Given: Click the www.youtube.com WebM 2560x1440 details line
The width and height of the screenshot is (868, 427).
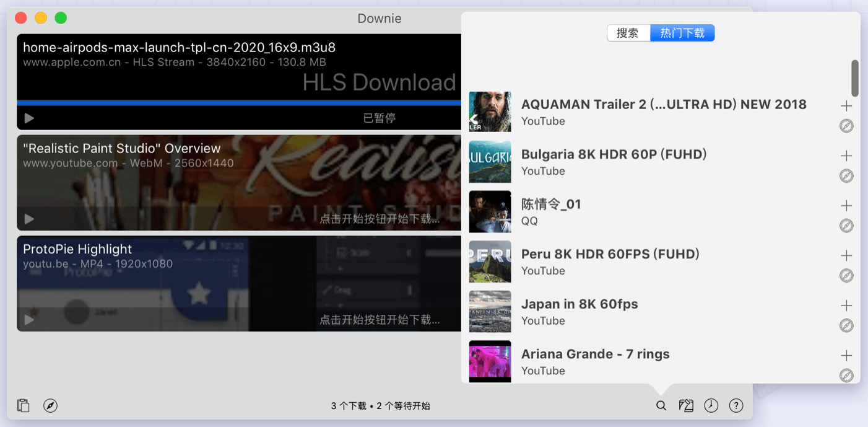Looking at the screenshot, I should 128,163.
